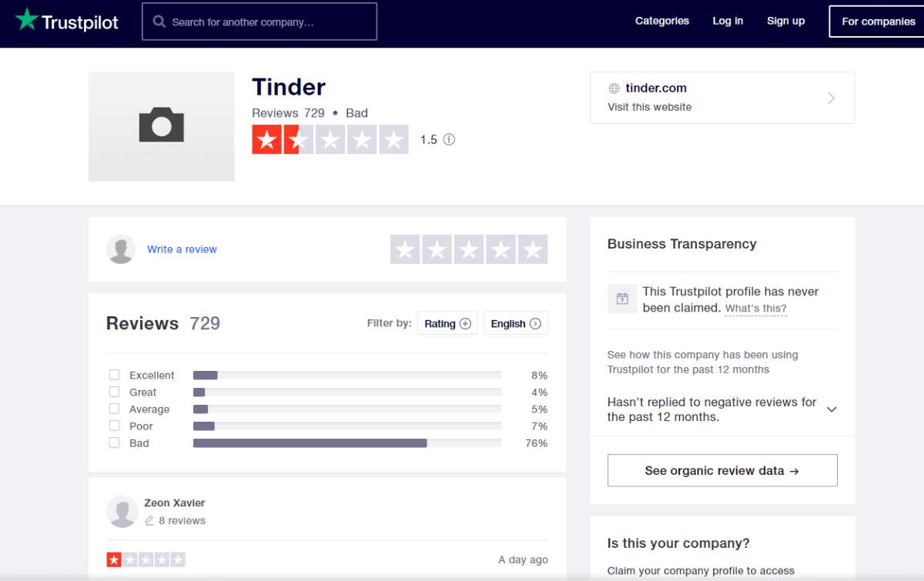Click the chevron arrow on tinder.com card

[831, 98]
